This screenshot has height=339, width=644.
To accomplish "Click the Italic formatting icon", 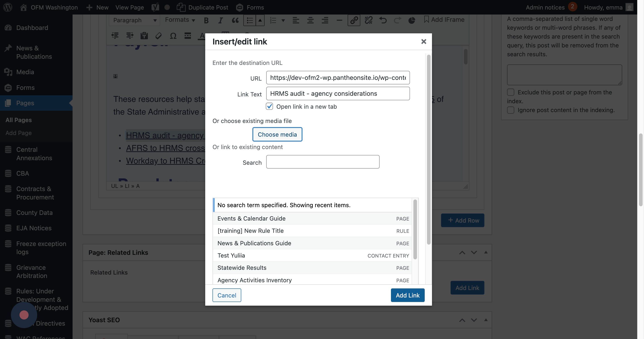I will [220, 20].
